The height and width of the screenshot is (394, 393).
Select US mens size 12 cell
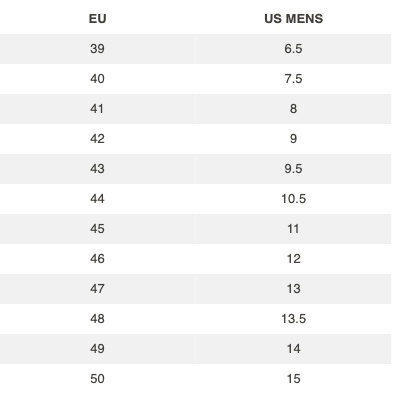pyautogui.click(x=293, y=259)
